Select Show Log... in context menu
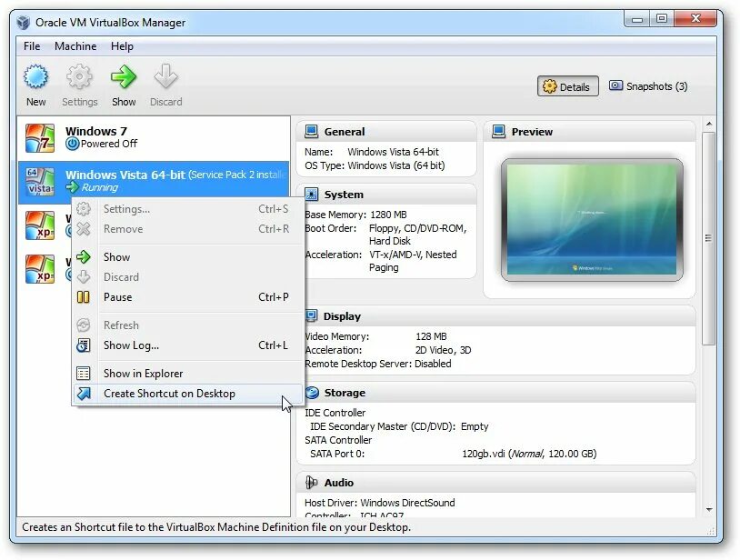 point(188,345)
